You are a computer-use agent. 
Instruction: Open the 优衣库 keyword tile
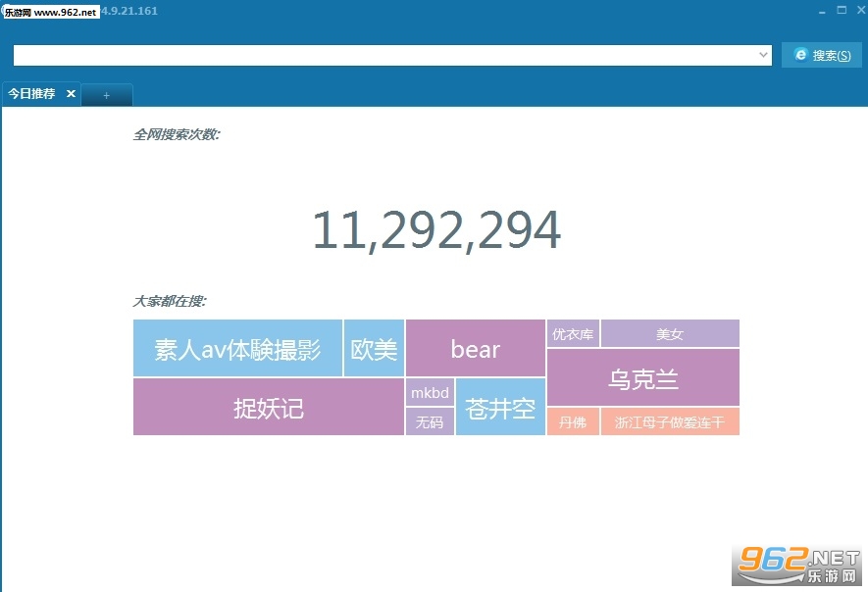[573, 333]
